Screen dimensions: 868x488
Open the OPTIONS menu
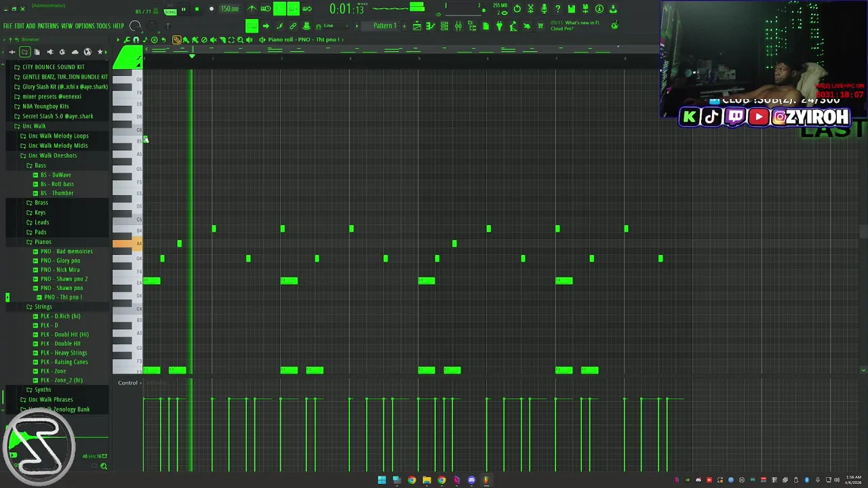coord(85,26)
